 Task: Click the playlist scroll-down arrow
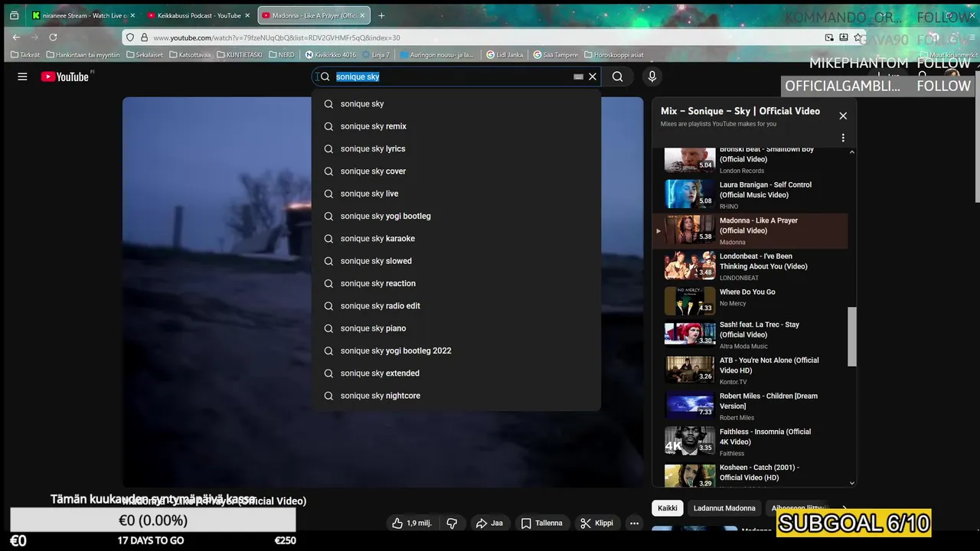click(x=852, y=483)
